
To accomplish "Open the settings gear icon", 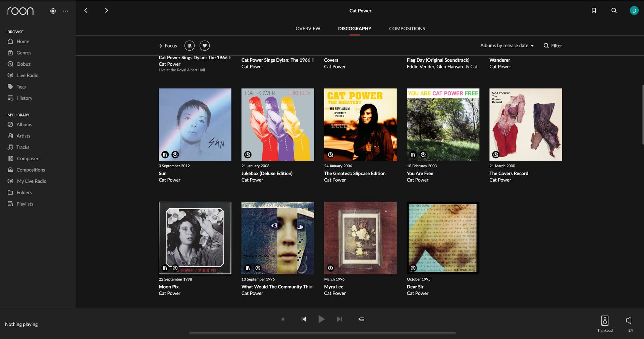I will click(x=53, y=11).
